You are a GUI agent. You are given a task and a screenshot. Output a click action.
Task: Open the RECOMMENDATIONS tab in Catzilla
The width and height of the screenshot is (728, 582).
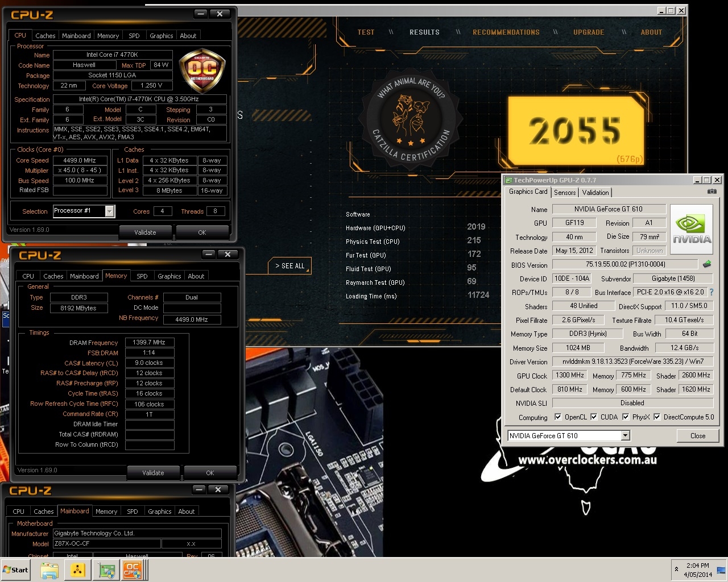pos(506,32)
